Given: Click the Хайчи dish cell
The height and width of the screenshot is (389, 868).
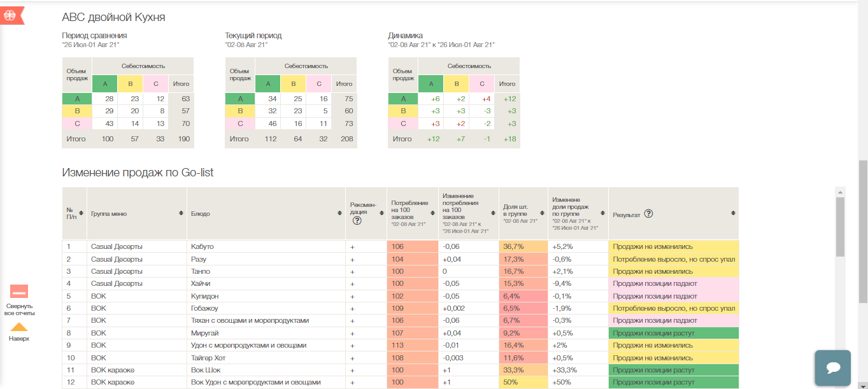Looking at the screenshot, I should pyautogui.click(x=266, y=283).
